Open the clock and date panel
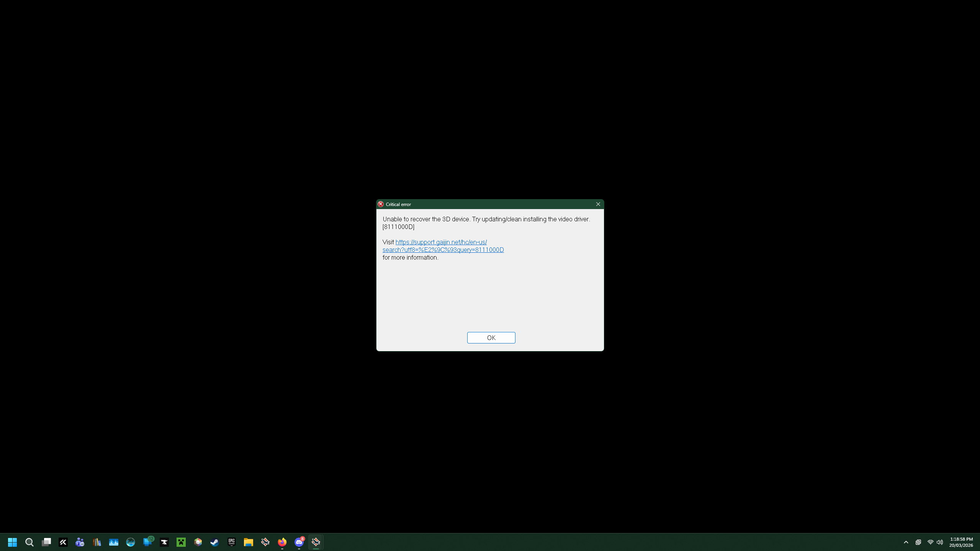The width and height of the screenshot is (980, 551). click(961, 542)
